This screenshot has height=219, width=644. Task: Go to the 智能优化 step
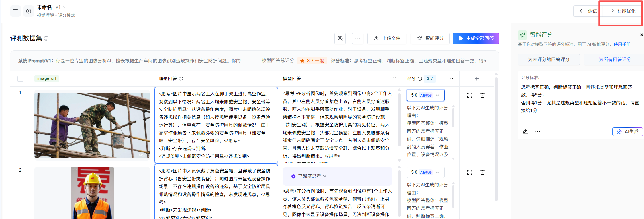[622, 11]
